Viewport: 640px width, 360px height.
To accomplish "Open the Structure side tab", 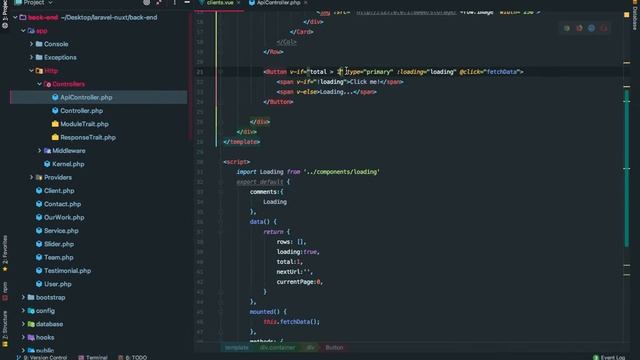I will point(4,329).
